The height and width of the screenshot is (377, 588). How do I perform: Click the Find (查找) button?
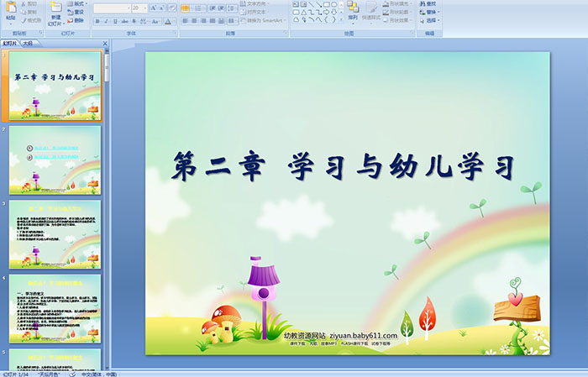point(428,3)
